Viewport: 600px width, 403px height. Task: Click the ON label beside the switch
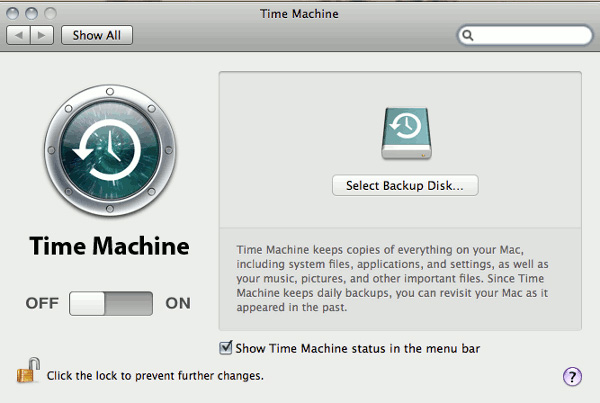(178, 303)
